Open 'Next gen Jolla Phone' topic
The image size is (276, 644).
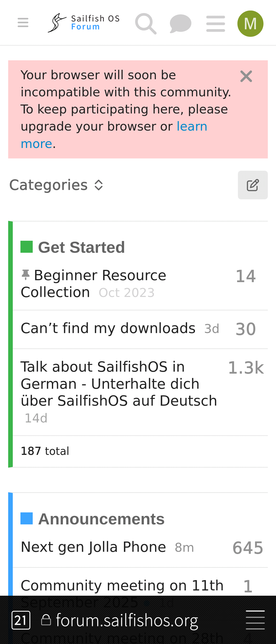click(93, 547)
